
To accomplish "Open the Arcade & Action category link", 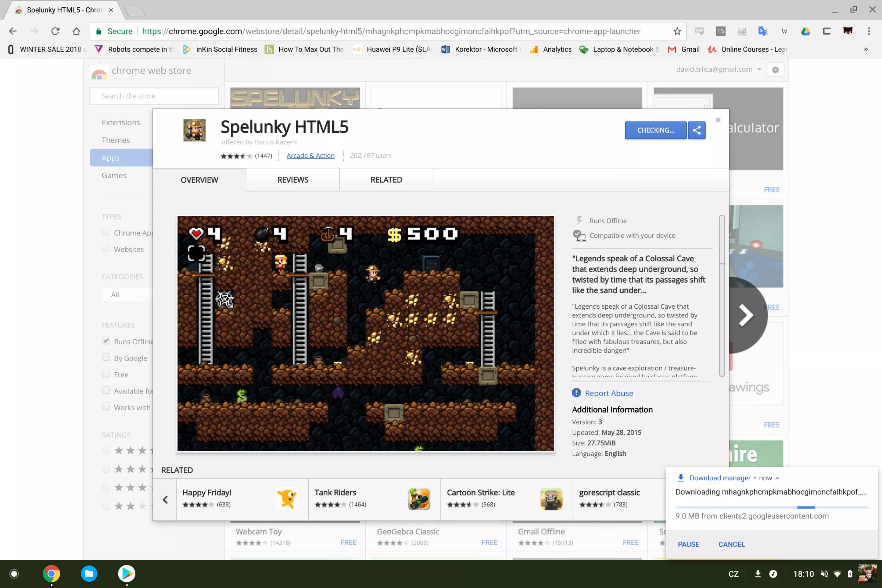I will [x=311, y=155].
